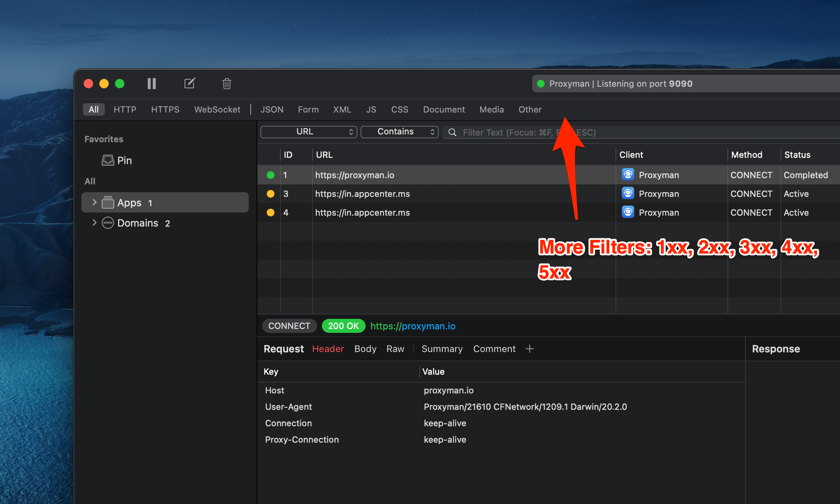
Task: Pause traffic capturing with the pause icon
Action: (x=151, y=83)
